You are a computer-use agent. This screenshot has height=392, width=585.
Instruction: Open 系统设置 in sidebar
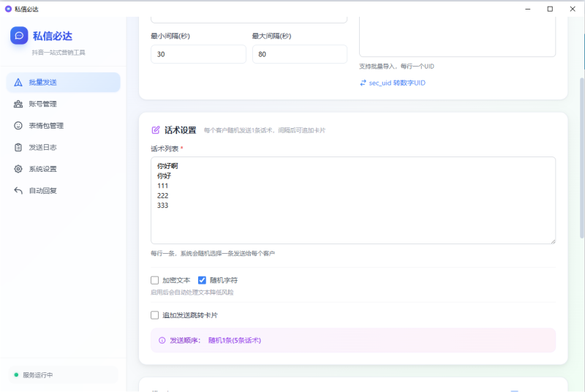pyautogui.click(x=63, y=169)
